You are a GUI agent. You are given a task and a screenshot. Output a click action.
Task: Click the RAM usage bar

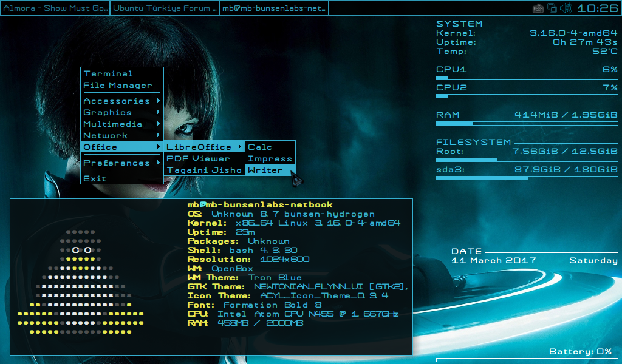pyautogui.click(x=527, y=124)
